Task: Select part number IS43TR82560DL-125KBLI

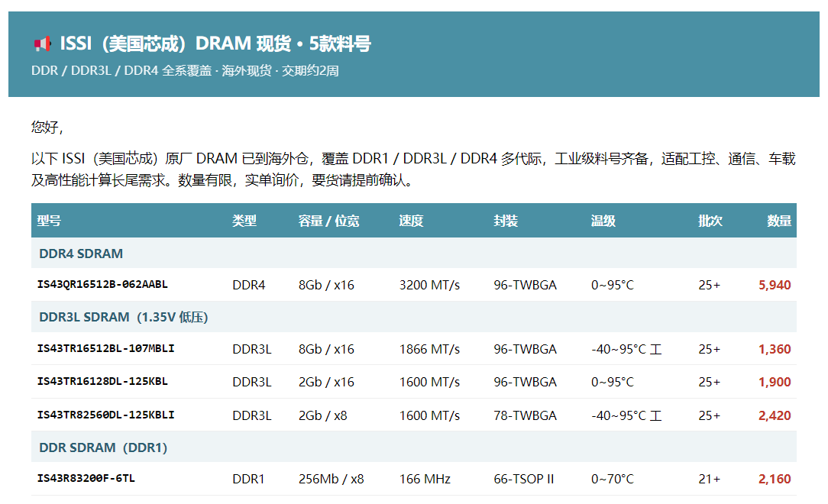Action: [x=105, y=415]
